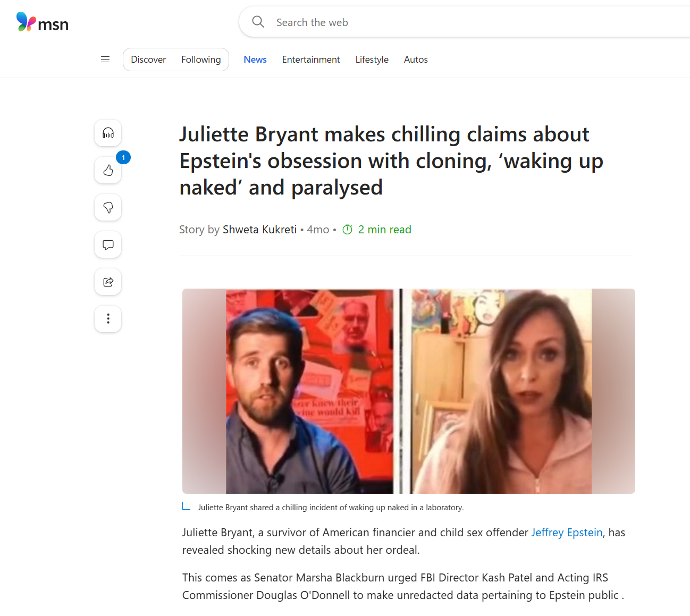Click the '4mo' publish time
690x616 pixels.
[x=318, y=230]
